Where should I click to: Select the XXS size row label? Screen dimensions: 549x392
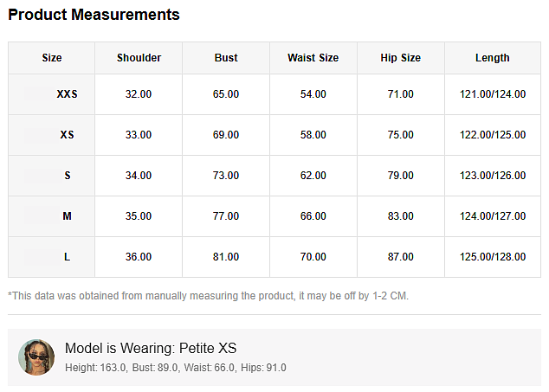pos(67,94)
